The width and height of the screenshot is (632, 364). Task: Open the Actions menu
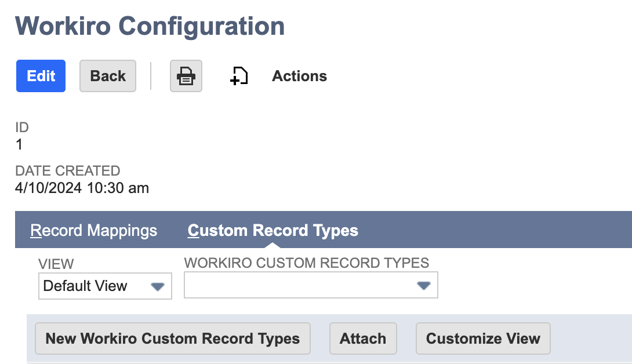(x=299, y=75)
